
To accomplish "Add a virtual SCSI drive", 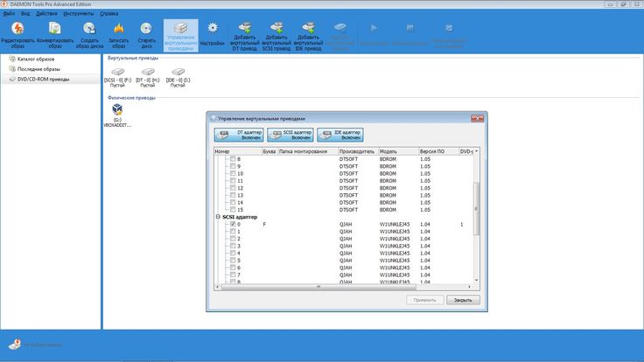I will (276, 36).
